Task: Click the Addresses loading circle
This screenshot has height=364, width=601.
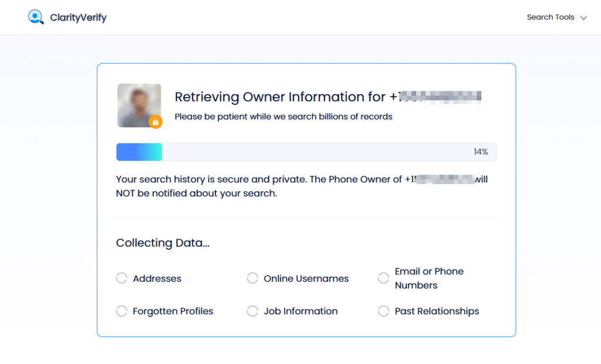Action: [121, 278]
